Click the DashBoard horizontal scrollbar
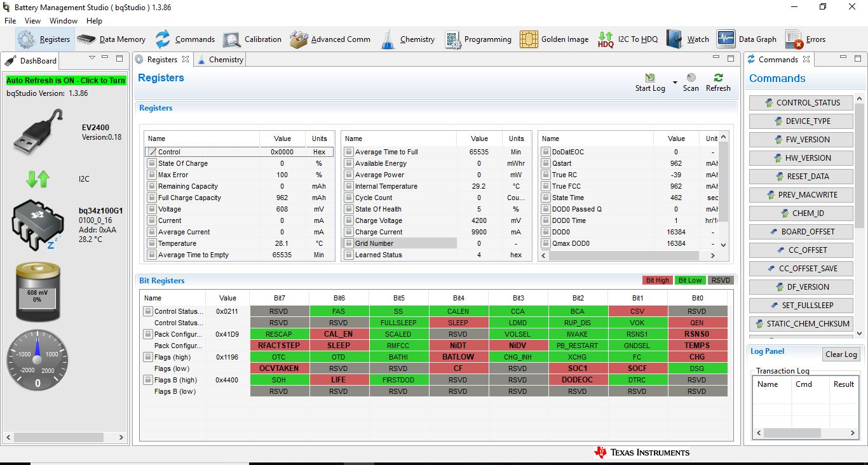 [66, 437]
